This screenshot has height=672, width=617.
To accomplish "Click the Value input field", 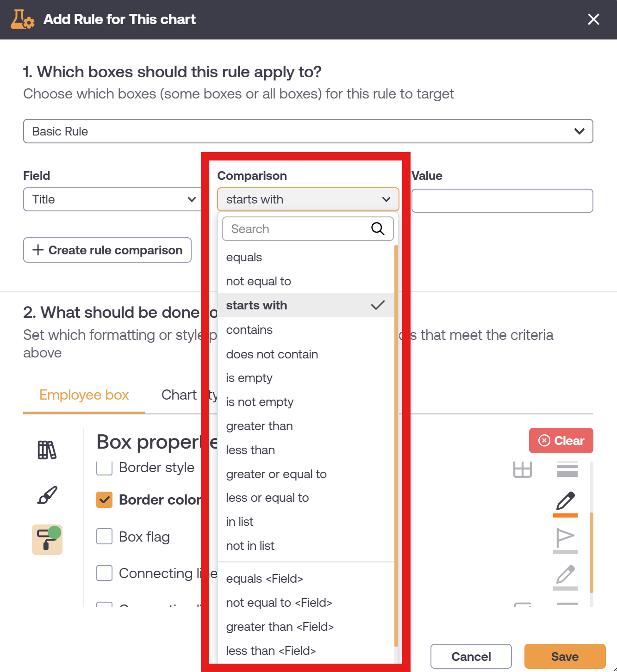I will tap(502, 201).
